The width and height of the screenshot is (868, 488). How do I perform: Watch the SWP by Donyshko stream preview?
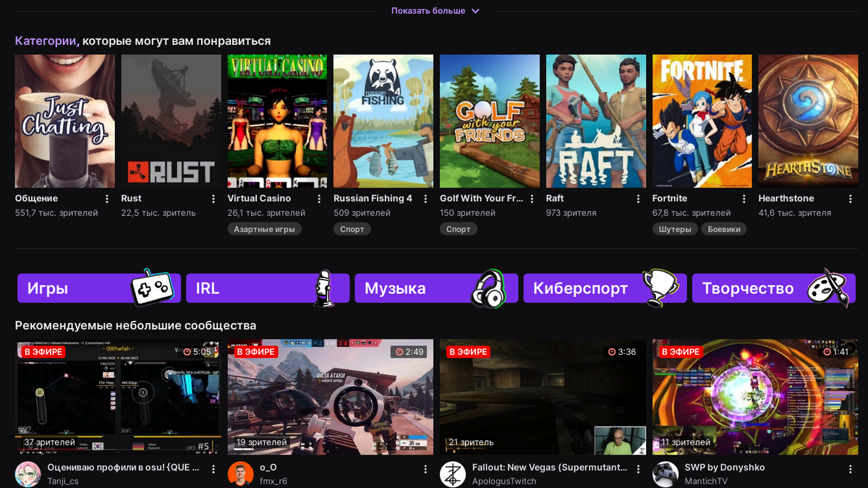(756, 397)
